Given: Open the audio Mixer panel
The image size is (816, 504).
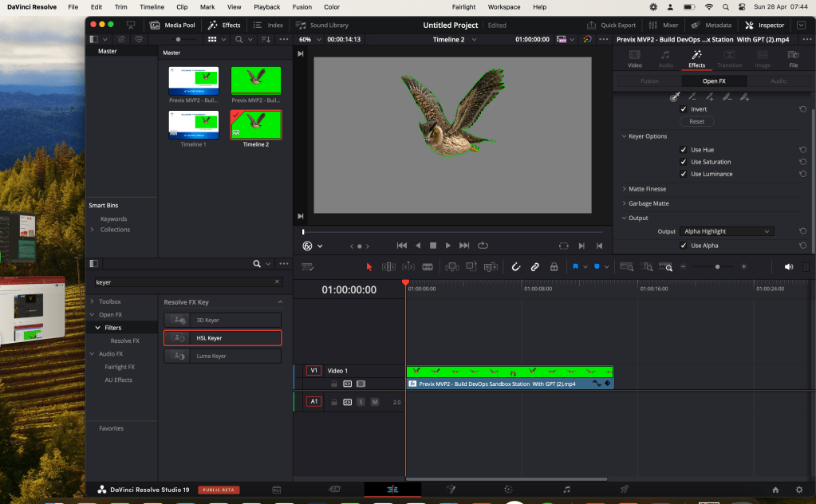Looking at the screenshot, I should [x=664, y=25].
